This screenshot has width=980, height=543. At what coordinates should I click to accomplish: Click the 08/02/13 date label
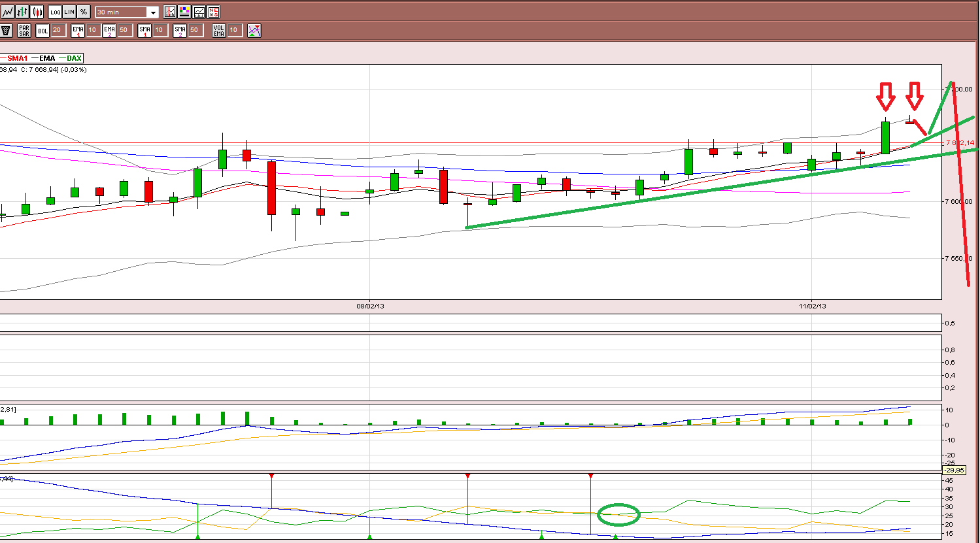[370, 306]
